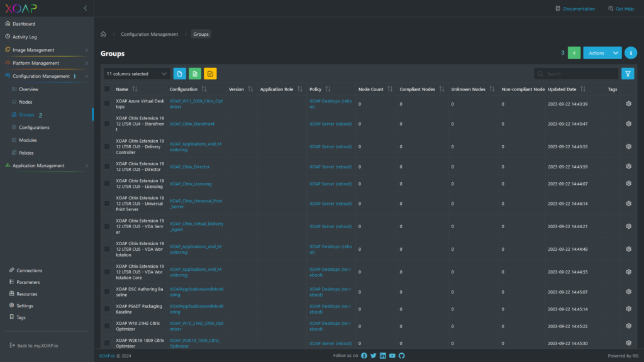Viewport: 644px width, 362px height.
Task: Select checkbox for XOAP Azure Virtual Desktops
Action: [107, 104]
